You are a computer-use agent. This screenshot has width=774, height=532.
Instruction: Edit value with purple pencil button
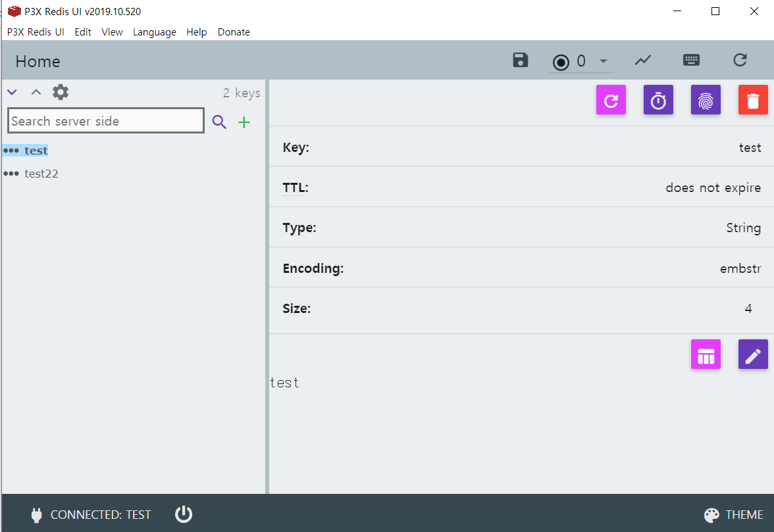click(753, 354)
